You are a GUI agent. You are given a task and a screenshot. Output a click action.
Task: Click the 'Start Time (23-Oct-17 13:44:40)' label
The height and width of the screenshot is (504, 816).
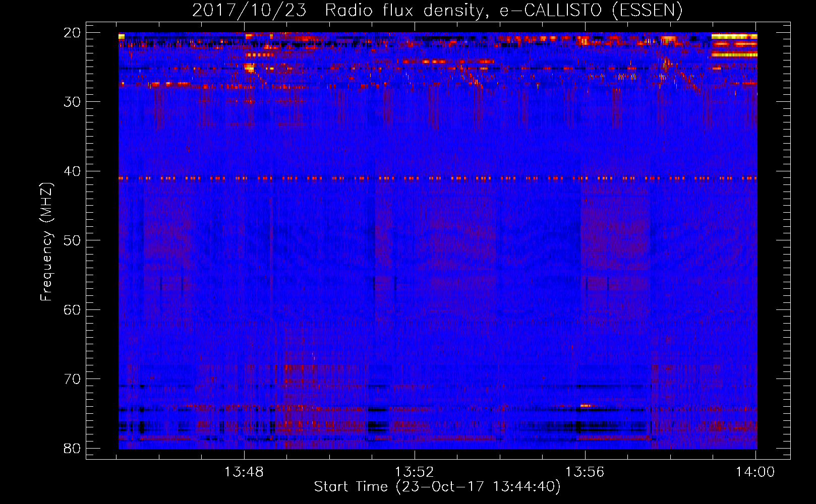(437, 487)
